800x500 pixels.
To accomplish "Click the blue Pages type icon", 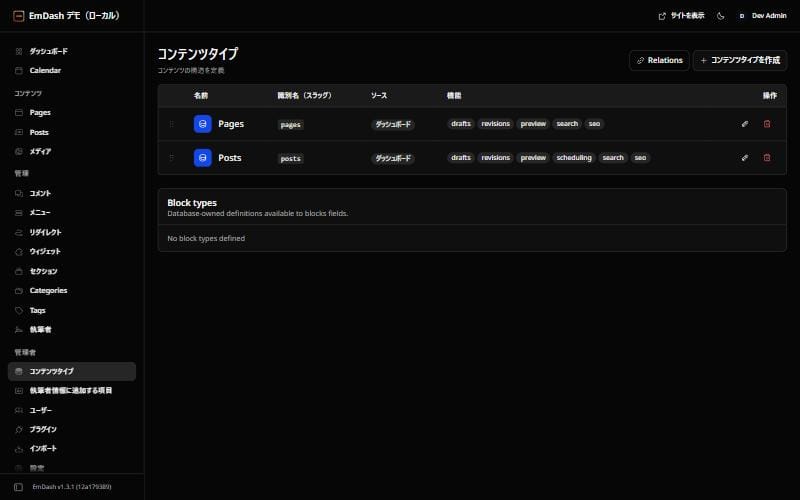I will click(x=203, y=124).
